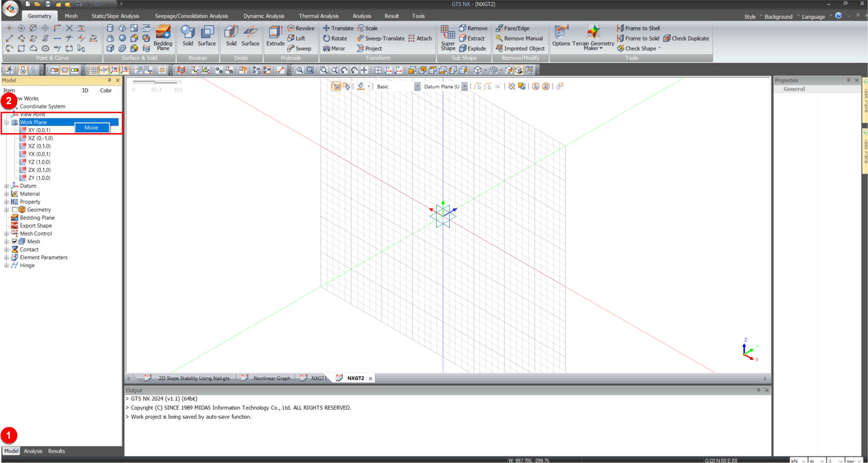
Task: Expand the Property tree node
Action: click(6, 202)
